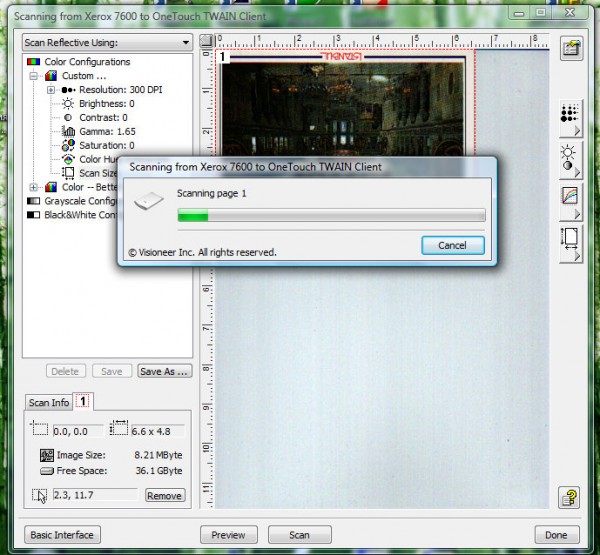Expand the Resolution: 300 DPI node
Image resolution: width=600 pixels, height=555 pixels.
51,90
